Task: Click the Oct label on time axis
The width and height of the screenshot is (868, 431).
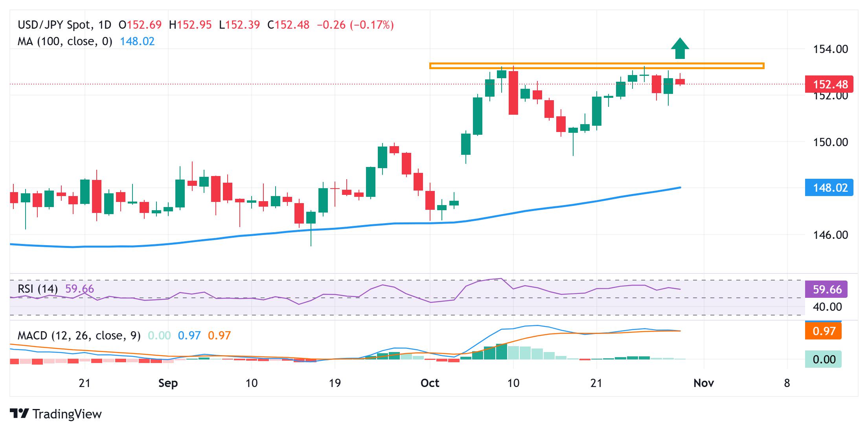Action: 430,383
